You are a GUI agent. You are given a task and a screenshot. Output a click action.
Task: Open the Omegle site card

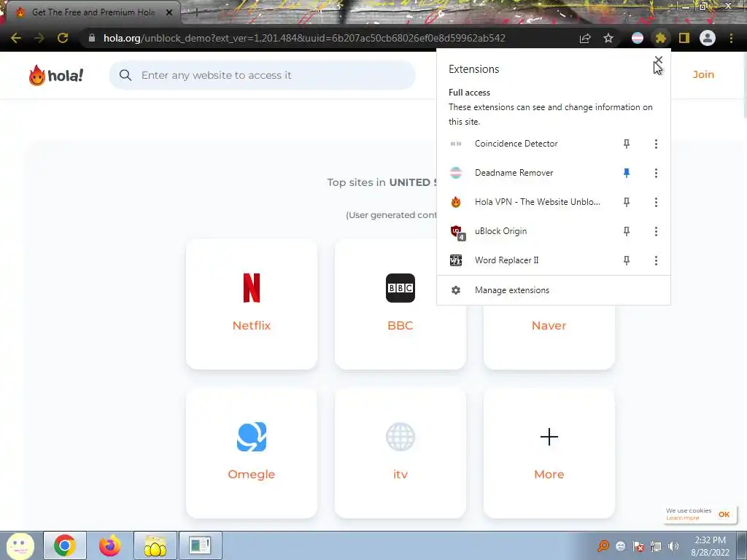point(252,453)
